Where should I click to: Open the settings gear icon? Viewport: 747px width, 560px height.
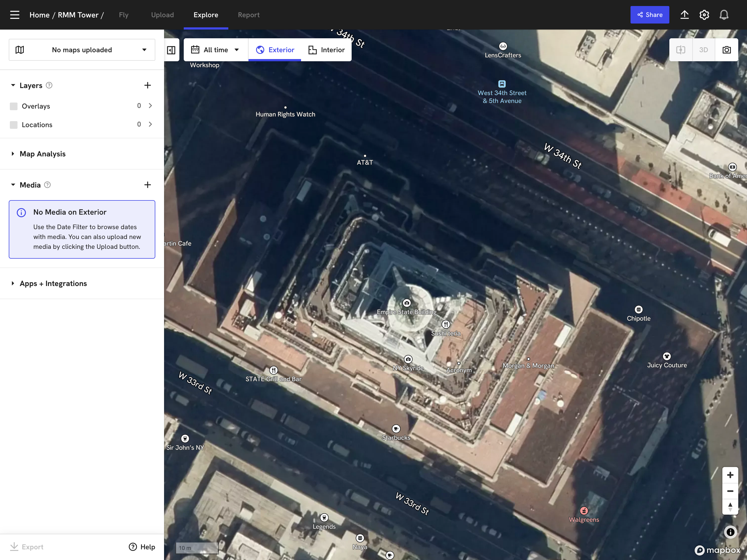click(x=704, y=14)
